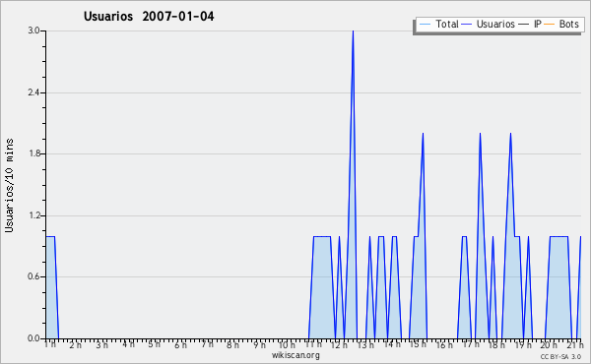Click the '13 h' x-axis label

coord(365,344)
